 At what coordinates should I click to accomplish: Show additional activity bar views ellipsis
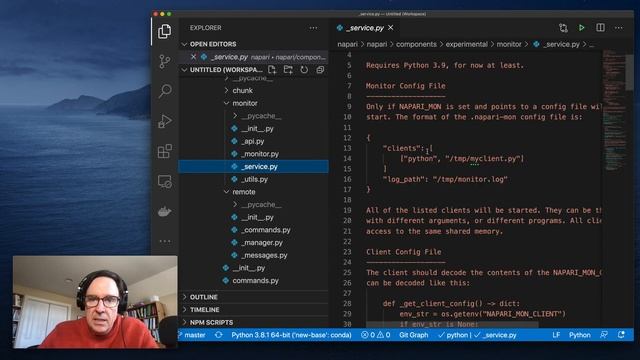click(165, 241)
